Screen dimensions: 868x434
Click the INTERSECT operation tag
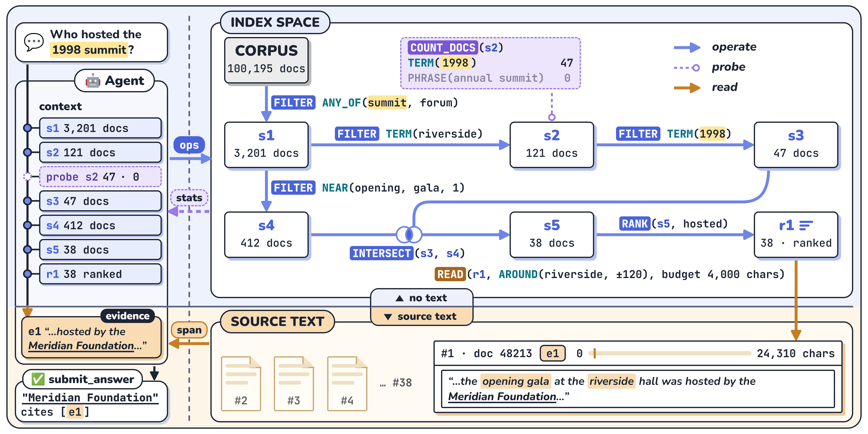tap(382, 253)
